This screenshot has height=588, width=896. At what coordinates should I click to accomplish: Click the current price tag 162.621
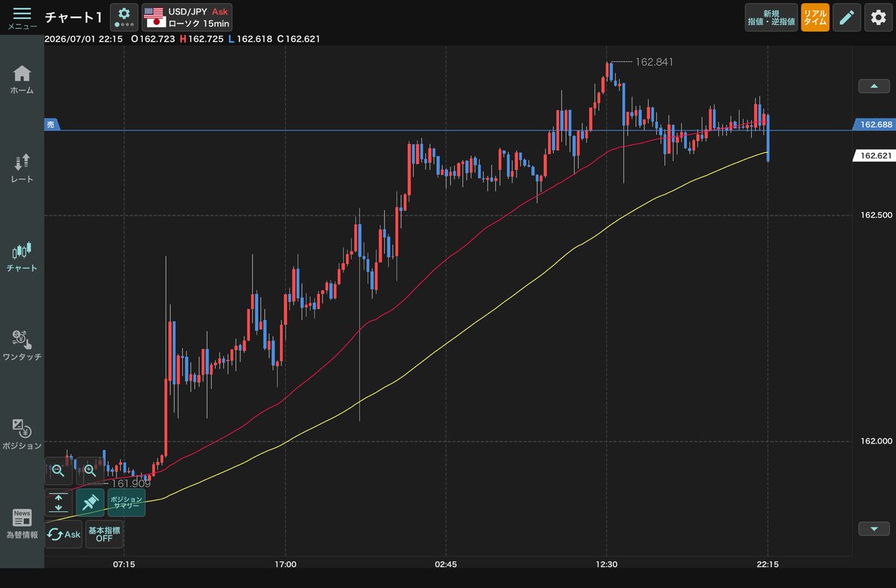click(x=876, y=156)
